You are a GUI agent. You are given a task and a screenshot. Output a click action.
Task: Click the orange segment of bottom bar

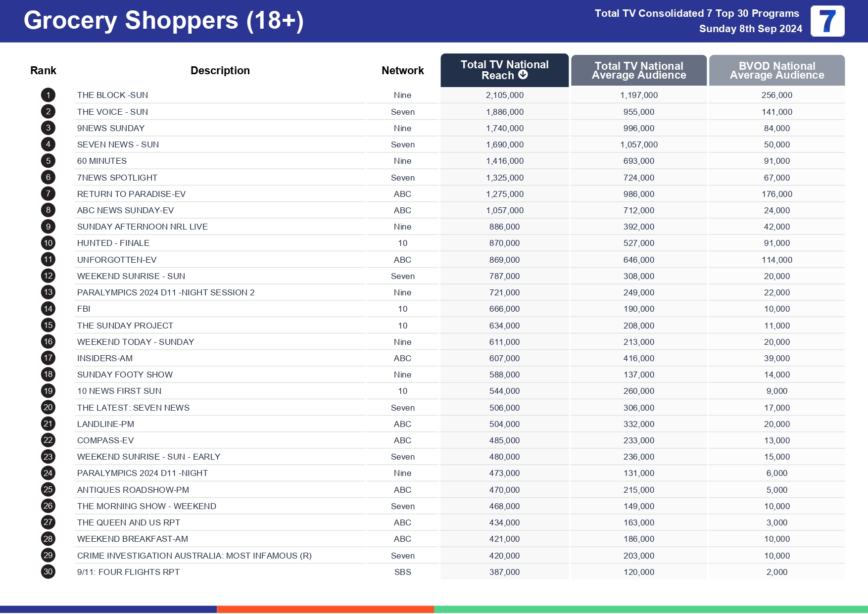point(325,610)
